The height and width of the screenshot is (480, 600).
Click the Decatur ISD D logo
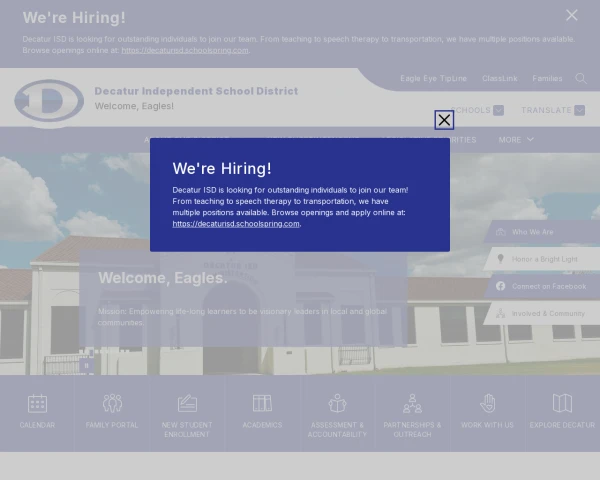[x=49, y=101]
